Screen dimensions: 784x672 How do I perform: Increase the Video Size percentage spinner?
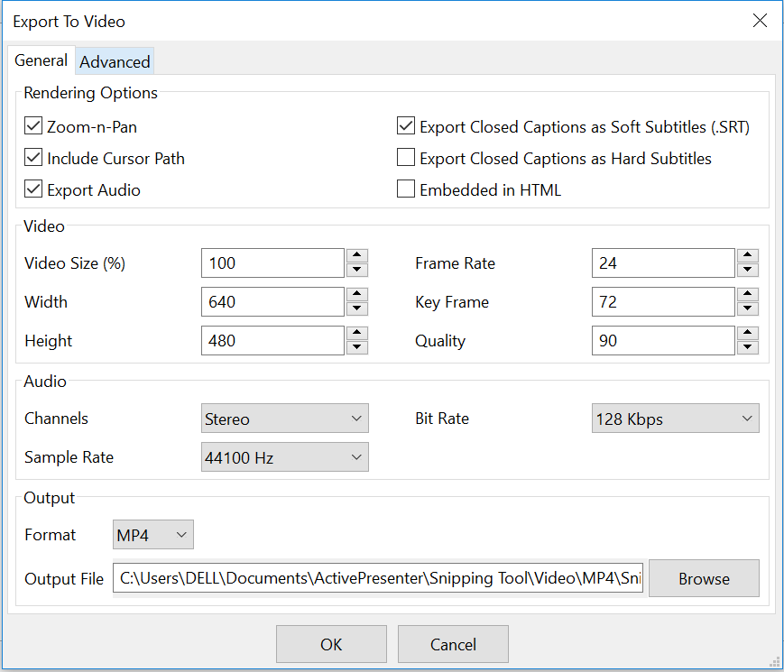pyautogui.click(x=357, y=256)
